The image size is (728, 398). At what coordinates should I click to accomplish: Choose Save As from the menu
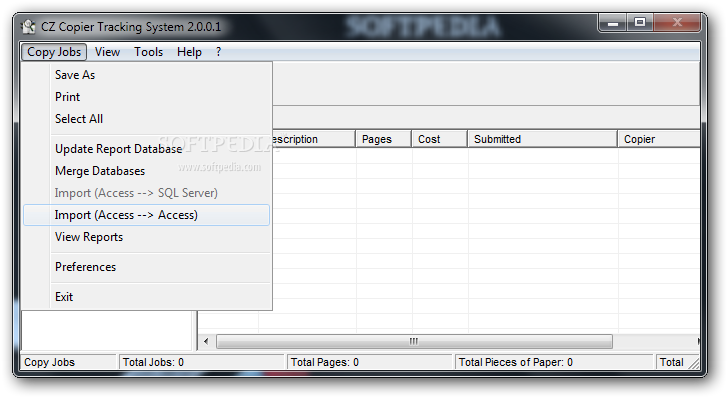point(147,75)
